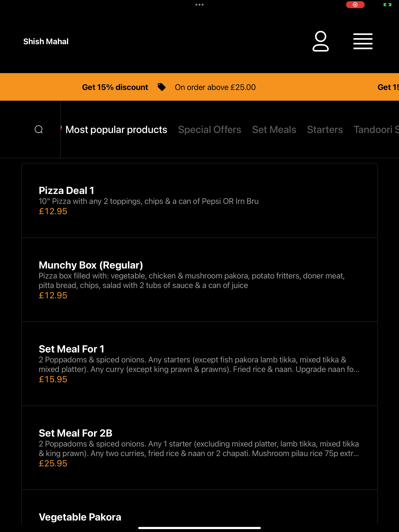Tap the red screen recording indicator

point(355,4)
